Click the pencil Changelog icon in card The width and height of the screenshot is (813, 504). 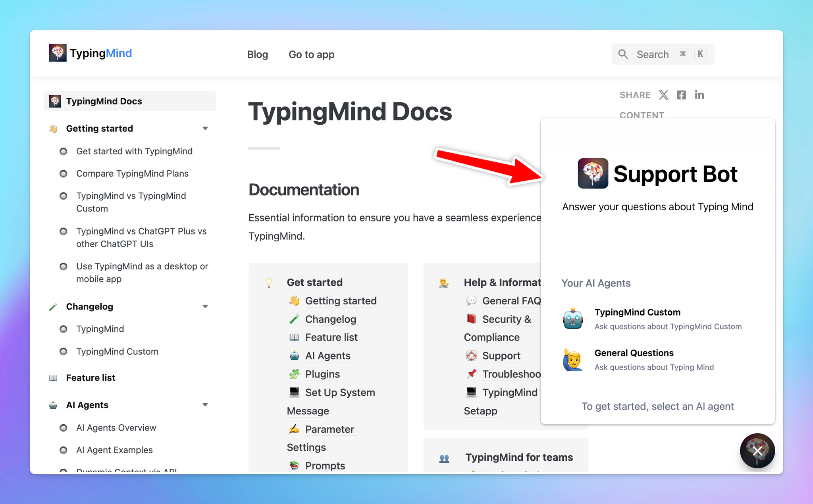tap(294, 319)
